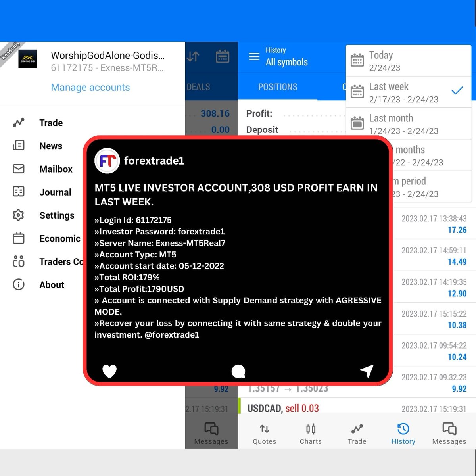The height and width of the screenshot is (476, 476).
Task: Click the Last week checkmark
Action: tap(457, 91)
